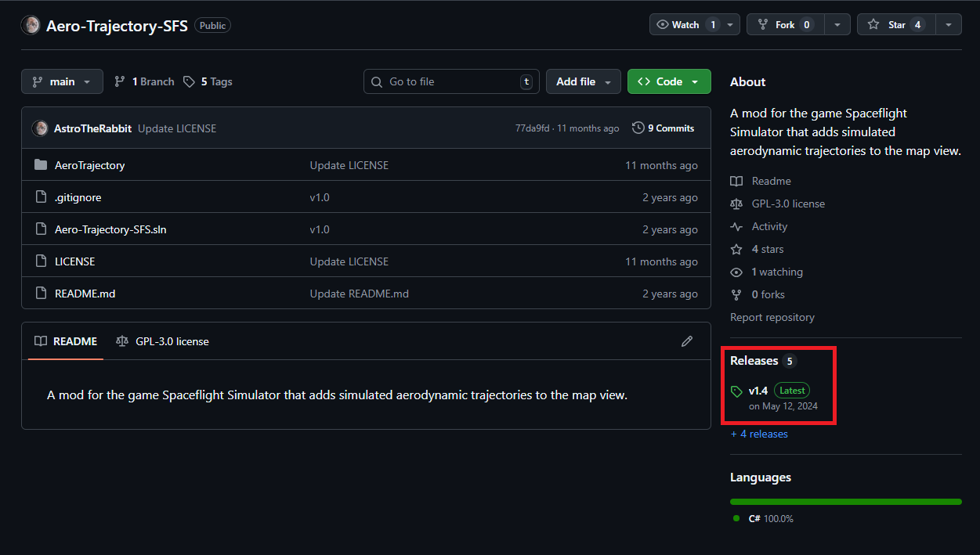Click the AstroTheRabbit commit author avatar

(x=40, y=128)
